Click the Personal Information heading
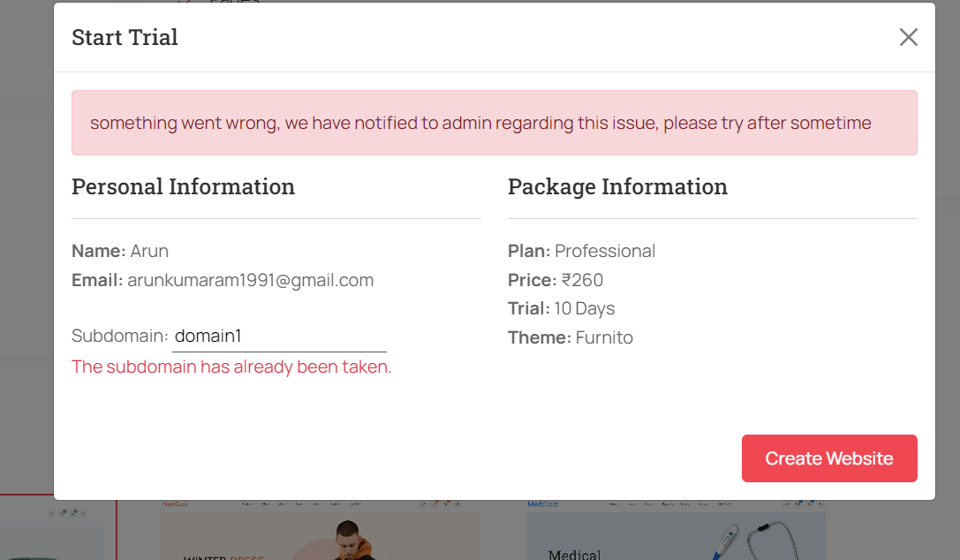The image size is (960, 560). point(183,186)
